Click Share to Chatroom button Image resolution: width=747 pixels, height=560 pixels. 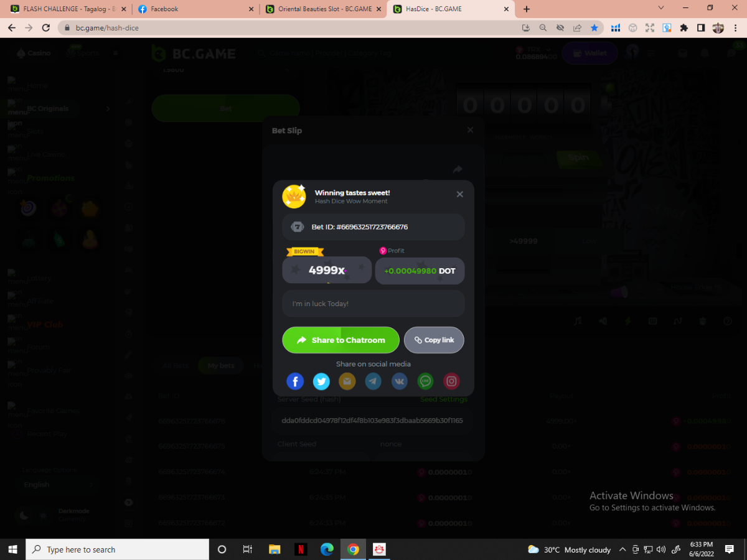click(341, 340)
